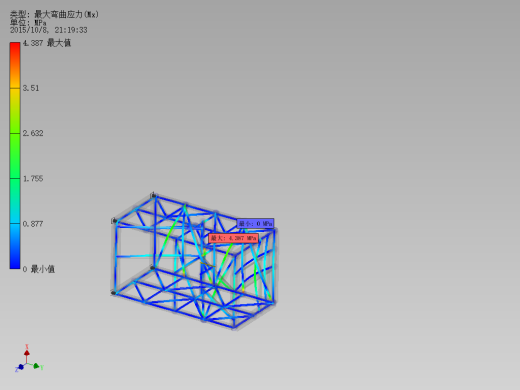520x390 pixels.
Task: Click the legend value 2.632
Action: (33, 133)
